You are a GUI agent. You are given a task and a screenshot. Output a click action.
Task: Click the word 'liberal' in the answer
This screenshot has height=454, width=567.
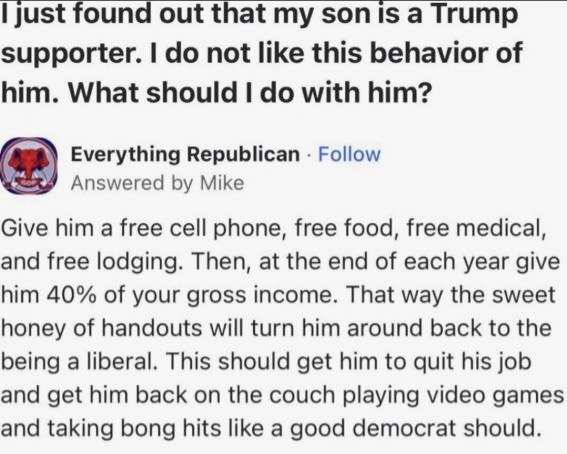[x=122, y=361]
